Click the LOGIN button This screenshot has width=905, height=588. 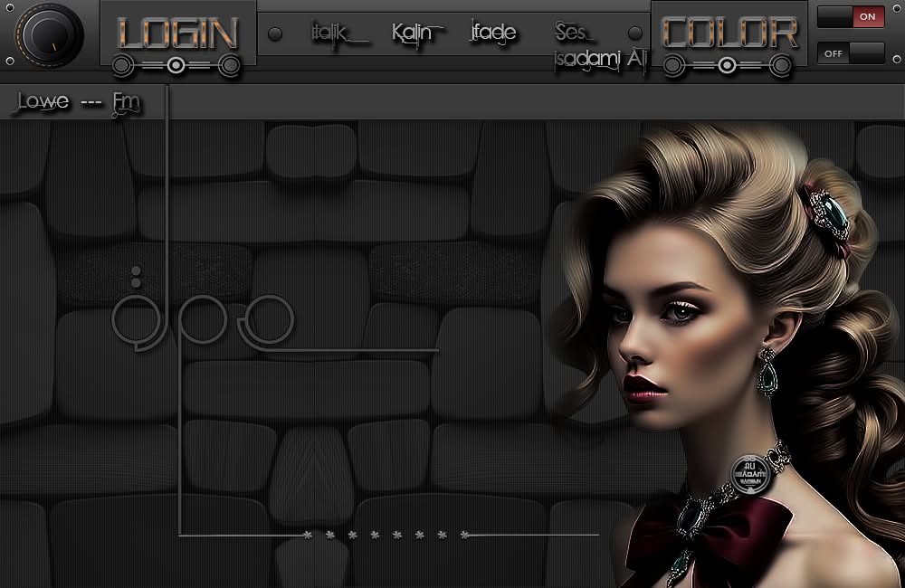pos(177,33)
